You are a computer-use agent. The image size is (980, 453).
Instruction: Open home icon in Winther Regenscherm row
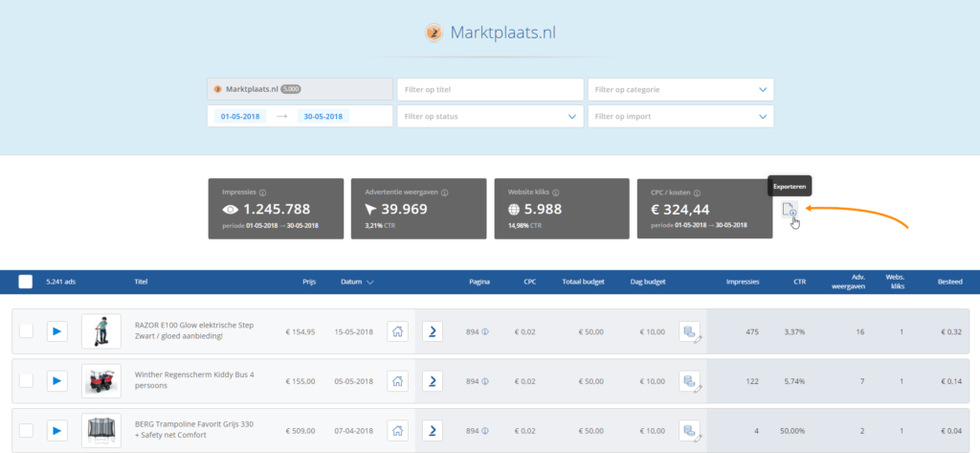coord(397,381)
